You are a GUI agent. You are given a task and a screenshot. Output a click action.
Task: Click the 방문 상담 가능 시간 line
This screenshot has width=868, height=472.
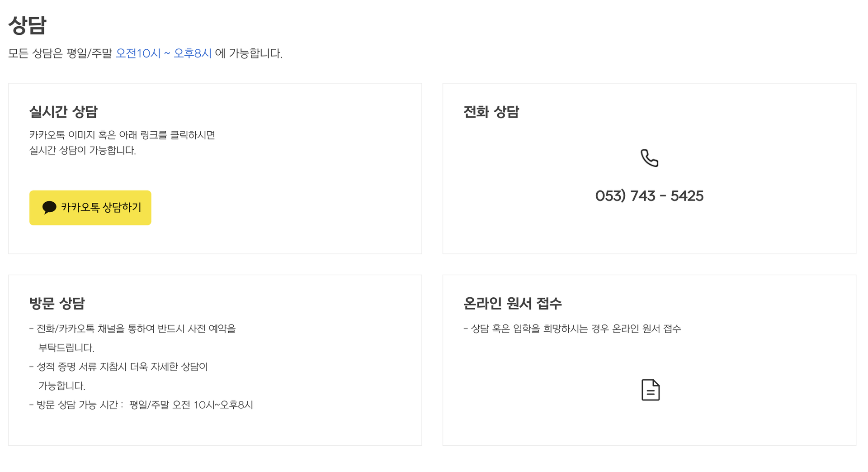[141, 405]
